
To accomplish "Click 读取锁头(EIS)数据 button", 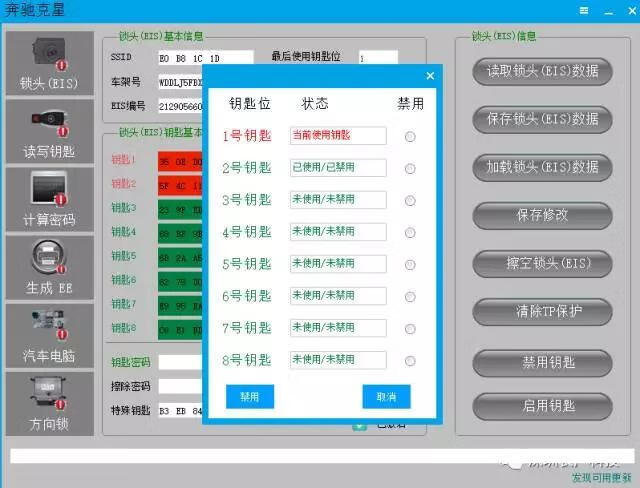I will (542, 71).
